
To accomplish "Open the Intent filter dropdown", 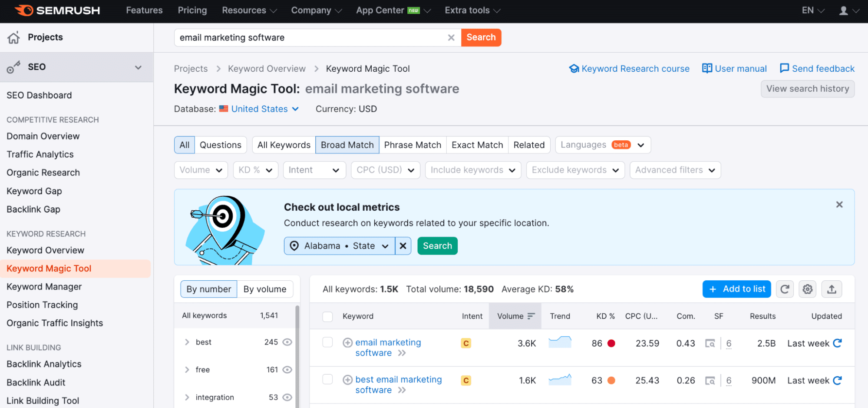I will click(x=314, y=170).
